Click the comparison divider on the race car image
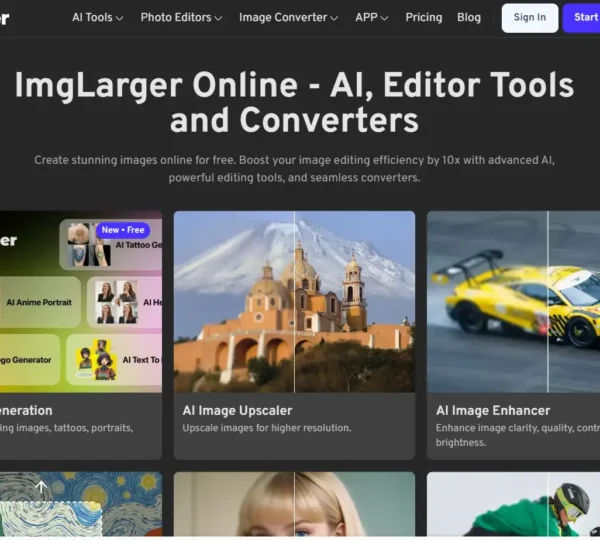This screenshot has height=540, width=600. point(548,302)
